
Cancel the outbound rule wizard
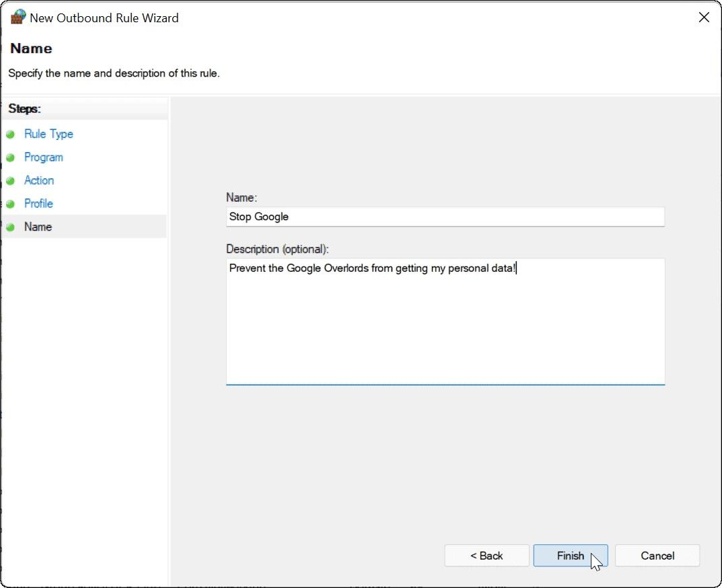(657, 556)
